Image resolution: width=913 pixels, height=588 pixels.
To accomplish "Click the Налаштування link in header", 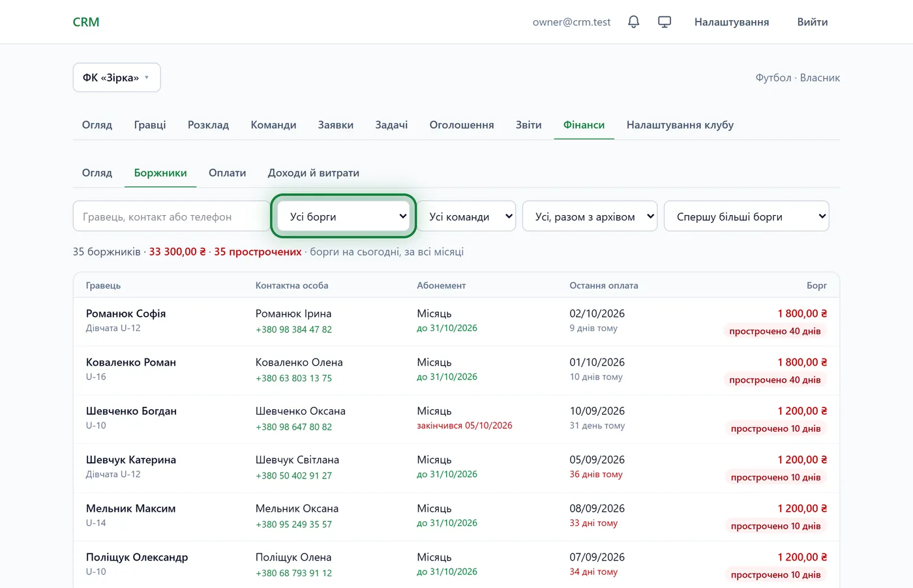I will [x=732, y=22].
